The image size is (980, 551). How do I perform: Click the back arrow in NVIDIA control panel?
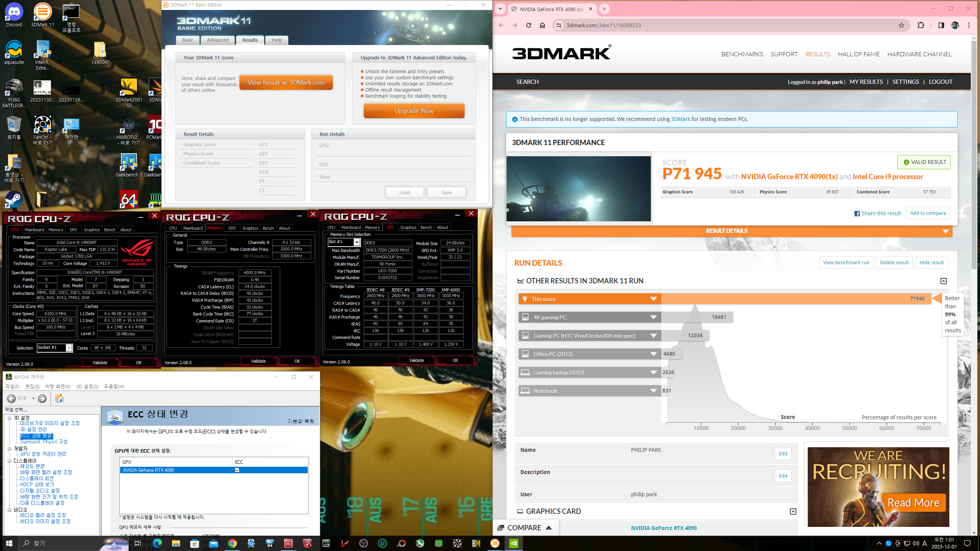(11, 399)
